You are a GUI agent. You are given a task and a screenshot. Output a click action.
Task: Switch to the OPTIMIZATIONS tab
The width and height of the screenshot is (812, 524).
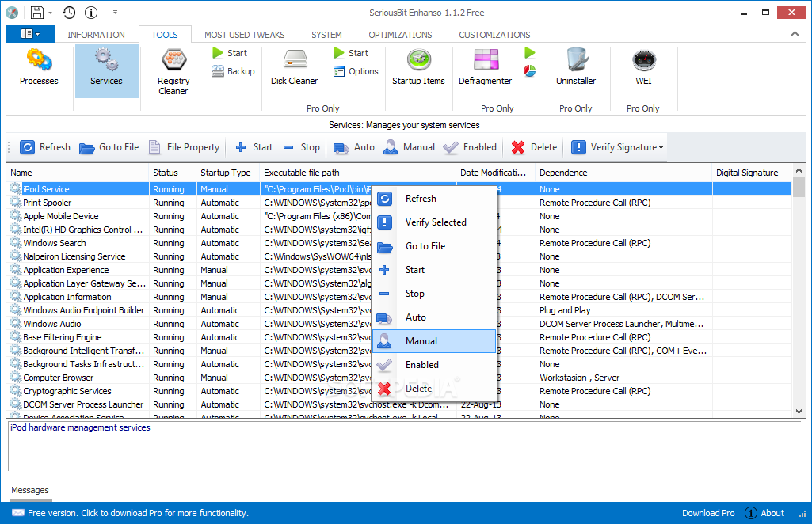pos(400,35)
